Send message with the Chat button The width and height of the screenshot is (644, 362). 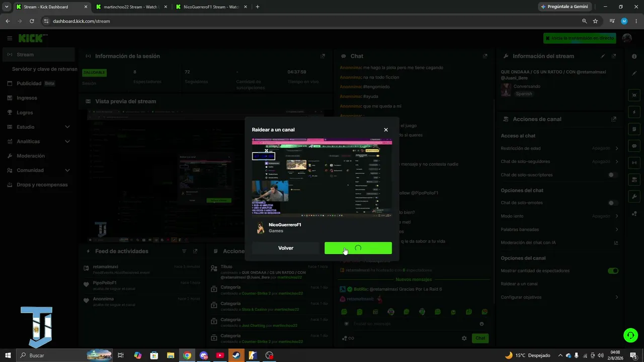pos(480,338)
